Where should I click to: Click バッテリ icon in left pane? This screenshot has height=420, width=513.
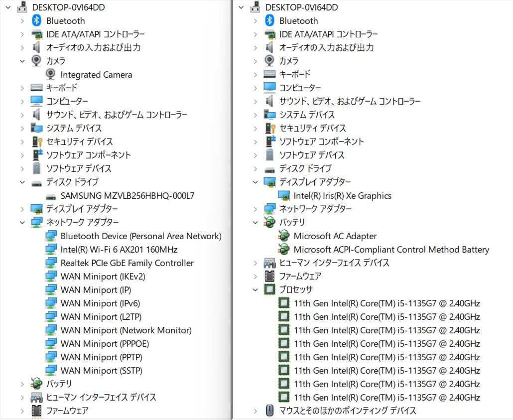pyautogui.click(x=36, y=383)
